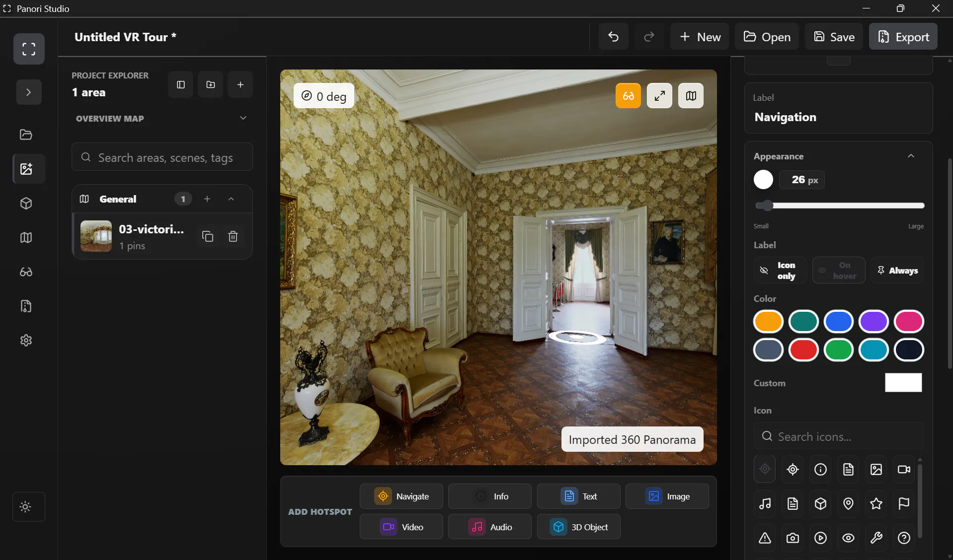Open an existing project
This screenshot has height=560, width=953.
click(767, 37)
